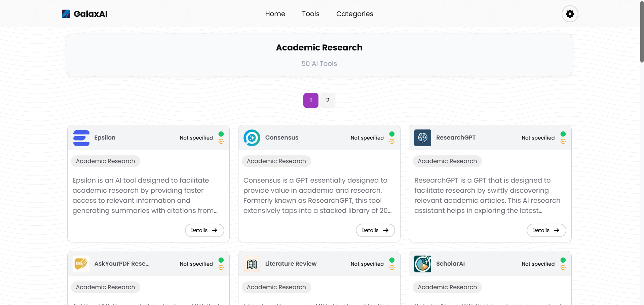This screenshot has width=644, height=305.
Task: Click the ScholarAI tool logo
Action: pos(423,264)
